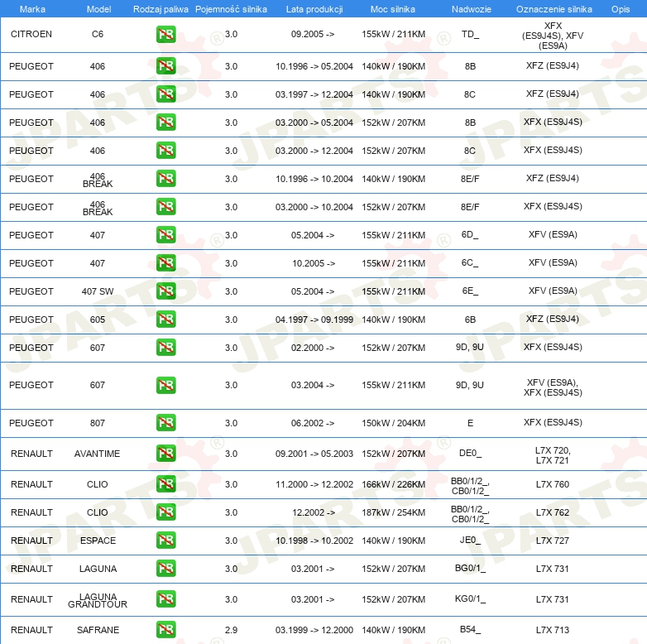647x644 pixels.
Task: Click the fuel icon for 406 Break dated 03.2000 -> 10.2004
Action: click(x=165, y=207)
